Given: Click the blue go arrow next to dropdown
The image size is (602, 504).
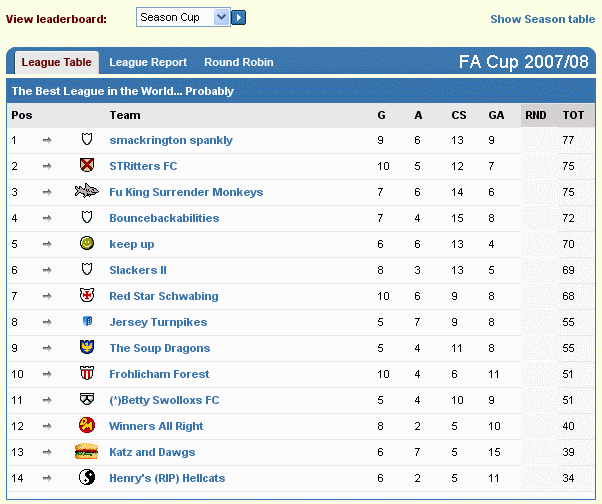Looking at the screenshot, I should coord(238,17).
